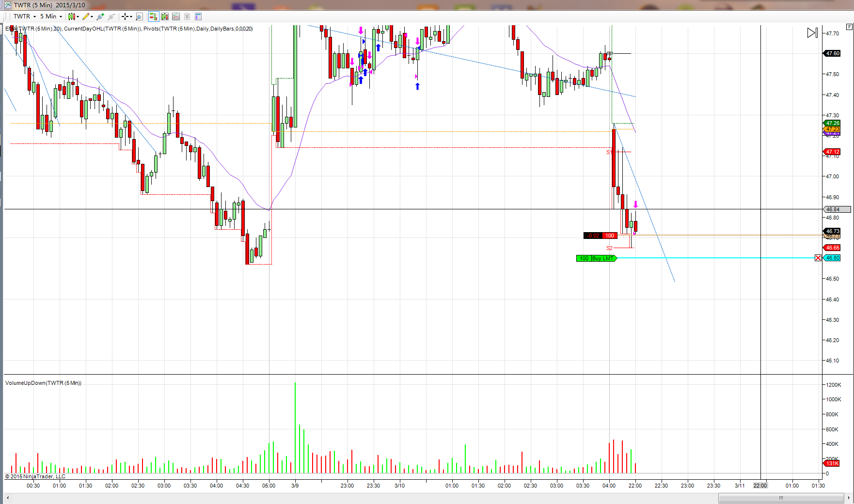
Task: Click the TWTR chart window title icon
Action: 7,5
